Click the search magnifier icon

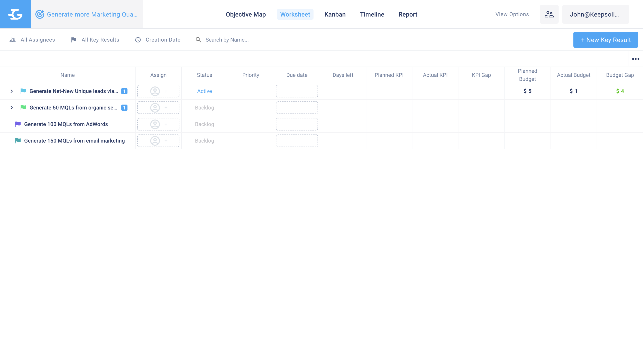click(198, 40)
